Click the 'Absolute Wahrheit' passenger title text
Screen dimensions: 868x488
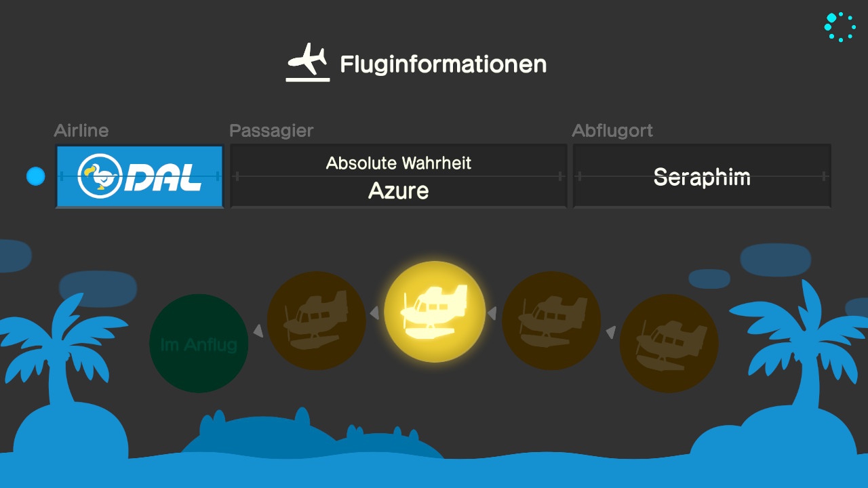pos(399,163)
